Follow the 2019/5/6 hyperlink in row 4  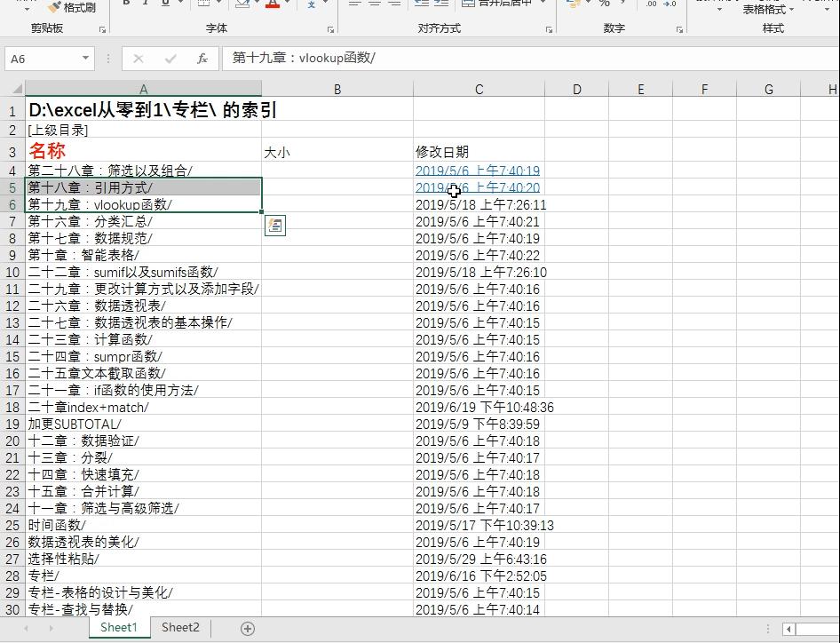[x=478, y=171]
